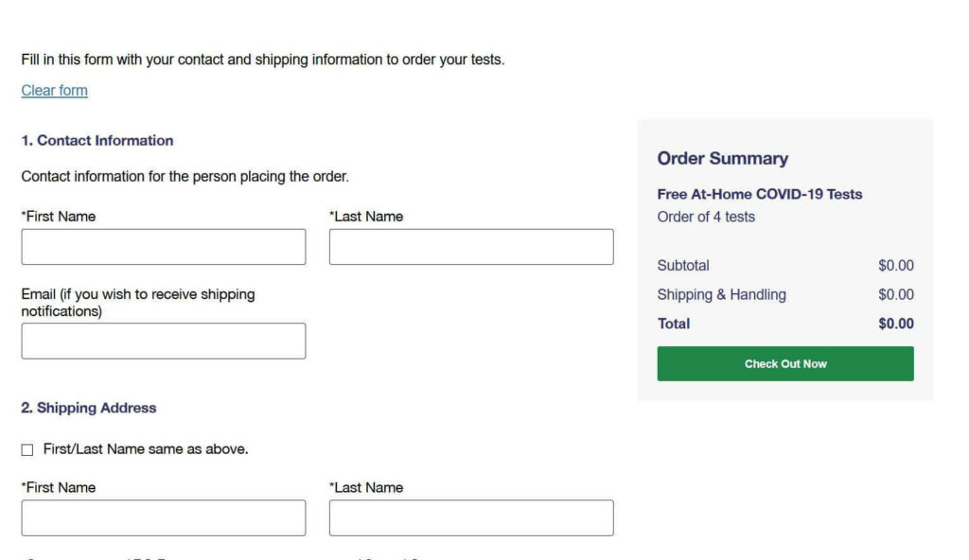The image size is (969, 560).
Task: Click the Shipping & Handling $0.00 amount
Action: coord(895,295)
